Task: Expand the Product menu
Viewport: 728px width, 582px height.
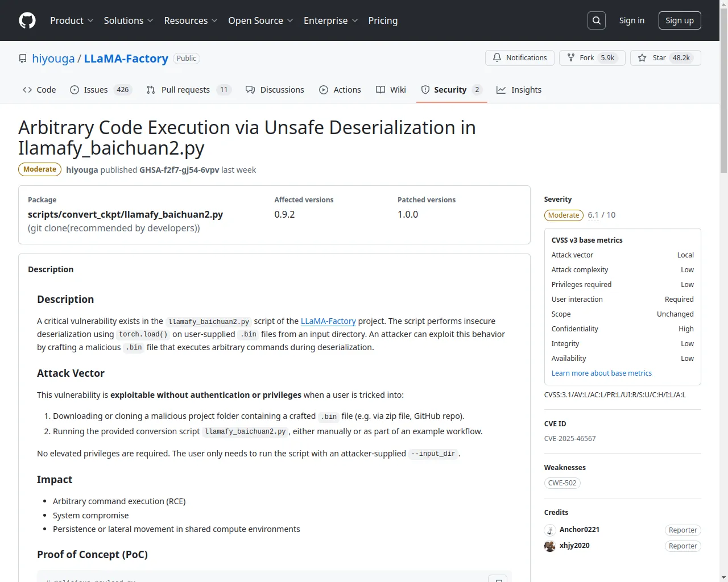Action: pos(72,20)
